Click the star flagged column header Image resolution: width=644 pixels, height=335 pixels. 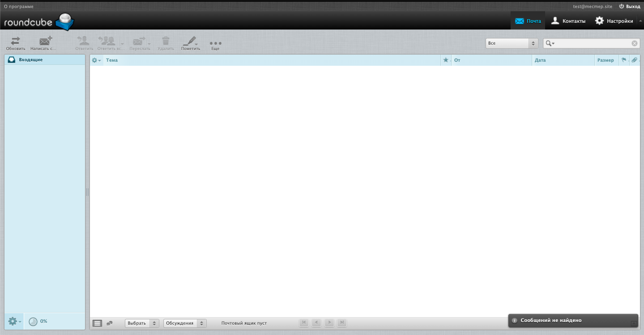[x=446, y=60]
